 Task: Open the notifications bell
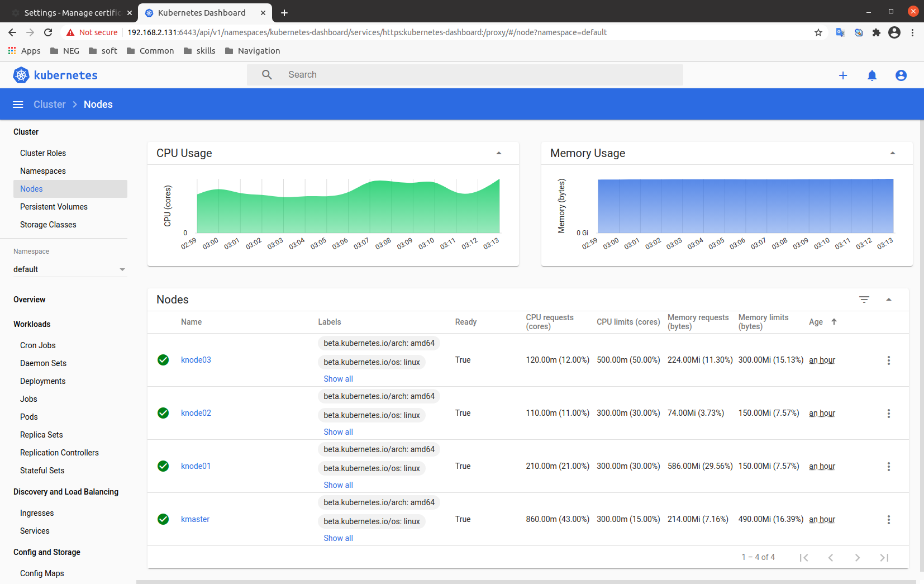(872, 75)
